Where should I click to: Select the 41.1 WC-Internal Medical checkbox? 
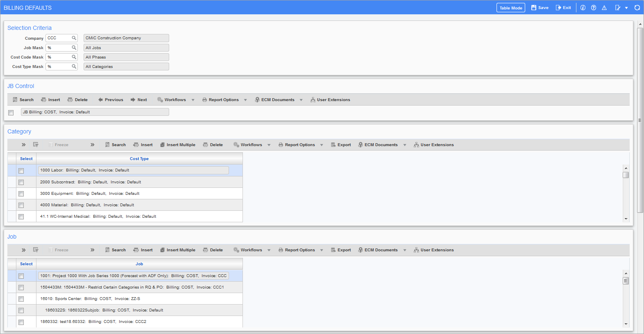[x=21, y=217]
